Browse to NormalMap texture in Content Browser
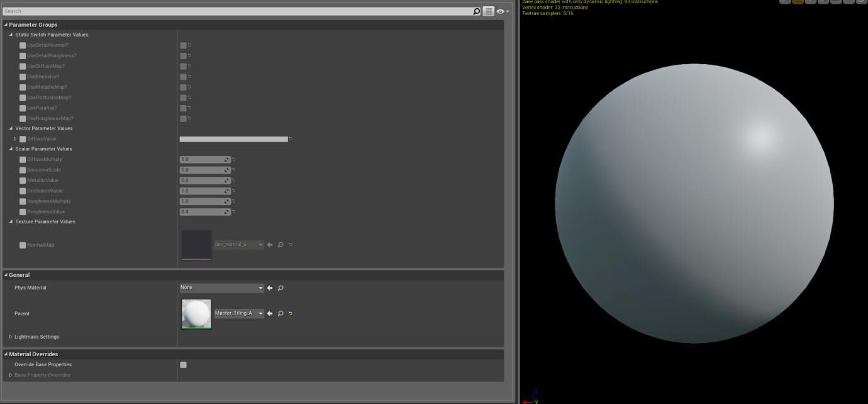Image resolution: width=868 pixels, height=404 pixels. [281, 245]
